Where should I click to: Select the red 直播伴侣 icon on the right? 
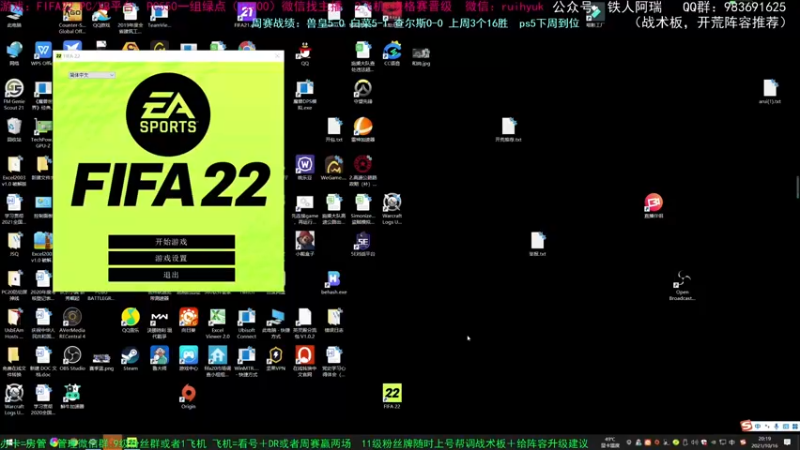(653, 204)
